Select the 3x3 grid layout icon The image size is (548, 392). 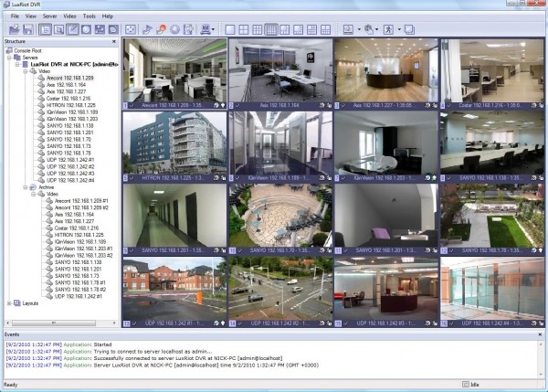pyautogui.click(x=258, y=29)
